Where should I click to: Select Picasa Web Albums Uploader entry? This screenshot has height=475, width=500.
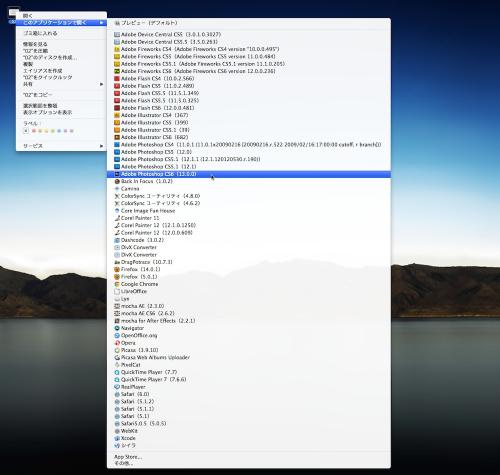[249, 357]
